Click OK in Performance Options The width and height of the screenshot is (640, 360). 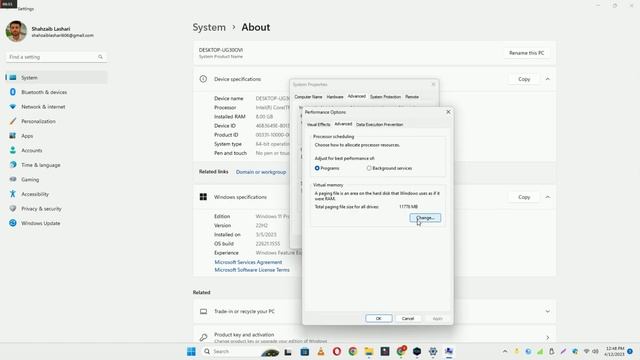379,318
